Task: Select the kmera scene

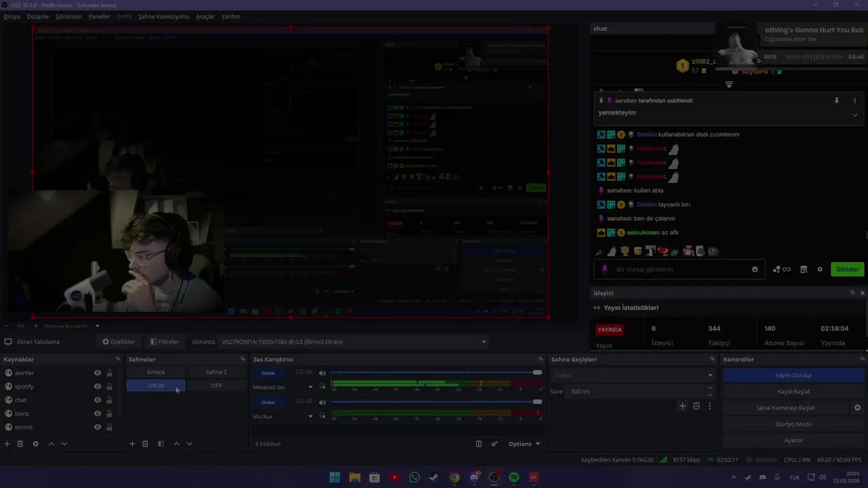Action: [156, 372]
